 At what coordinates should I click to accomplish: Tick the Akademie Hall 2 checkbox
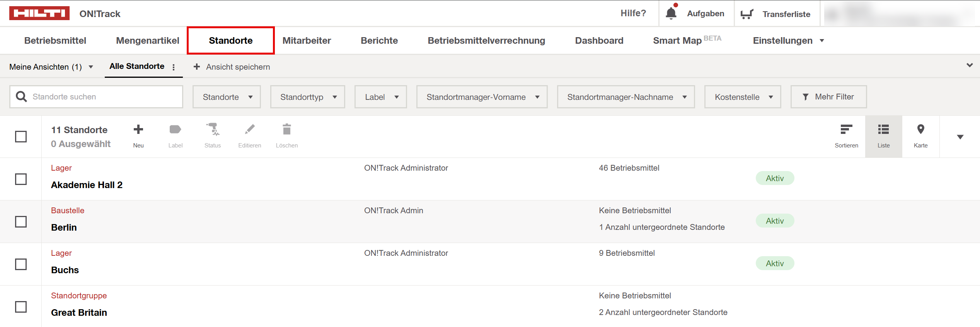click(x=21, y=179)
